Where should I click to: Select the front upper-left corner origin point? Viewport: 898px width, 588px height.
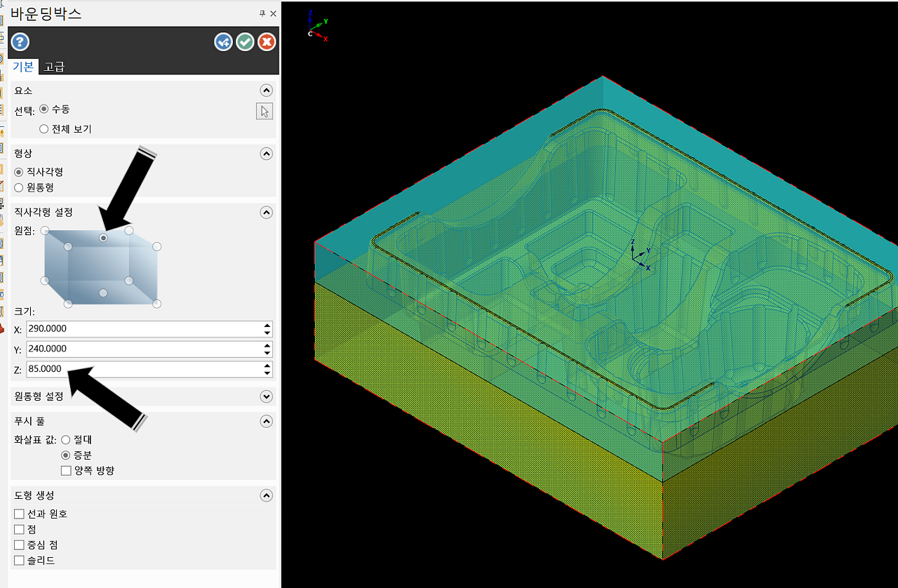click(x=68, y=246)
